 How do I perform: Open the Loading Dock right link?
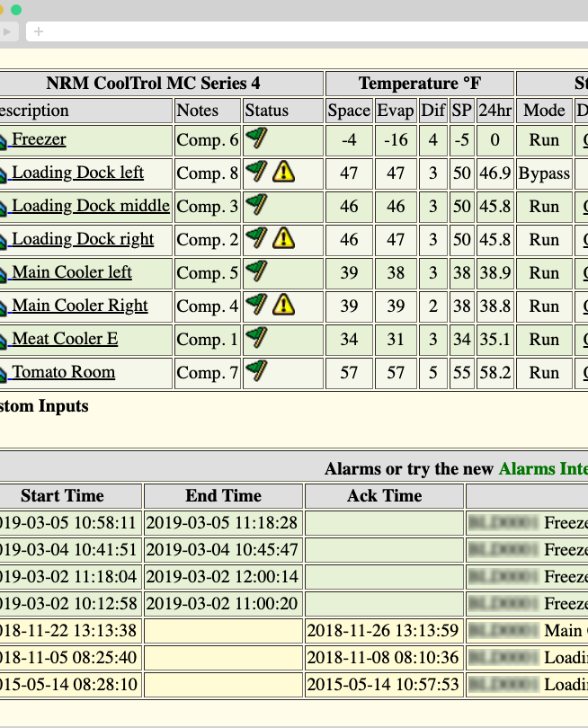(x=83, y=239)
